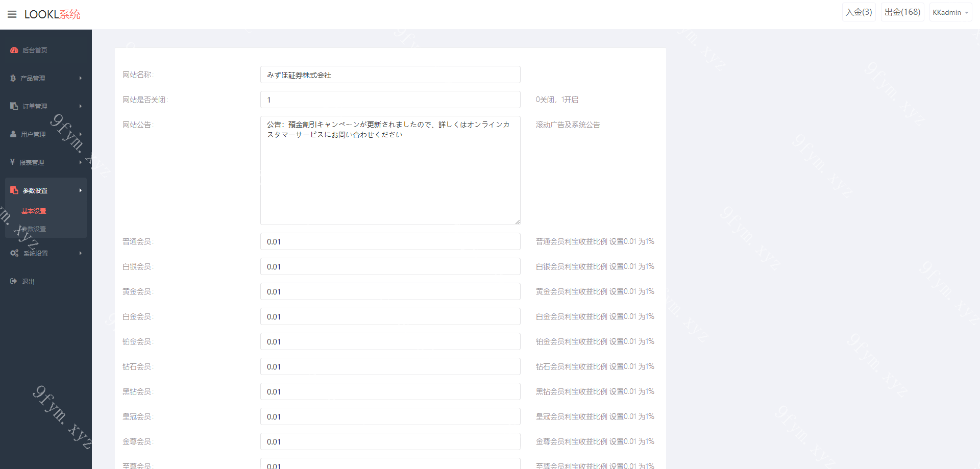Click the copy icon beside 订单管理

click(x=14, y=106)
